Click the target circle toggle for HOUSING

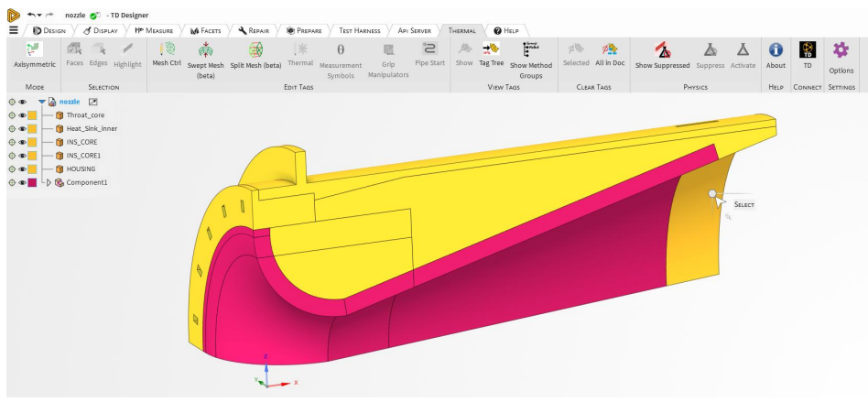point(12,168)
